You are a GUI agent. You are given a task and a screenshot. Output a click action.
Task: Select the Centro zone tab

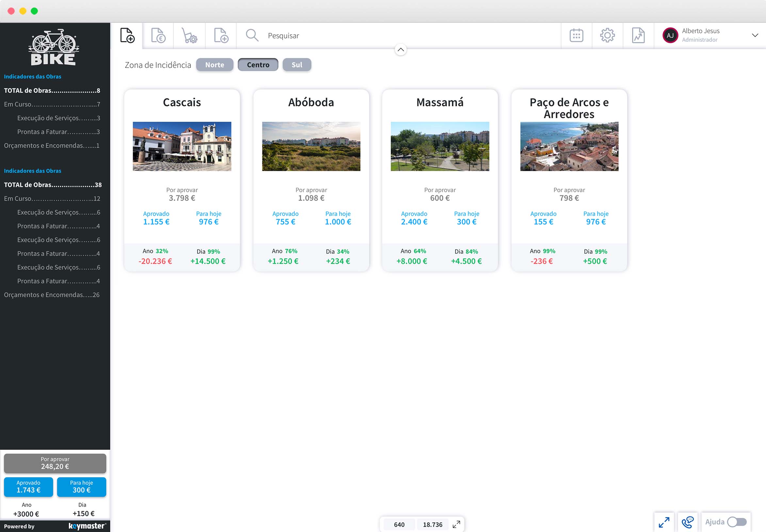click(258, 65)
